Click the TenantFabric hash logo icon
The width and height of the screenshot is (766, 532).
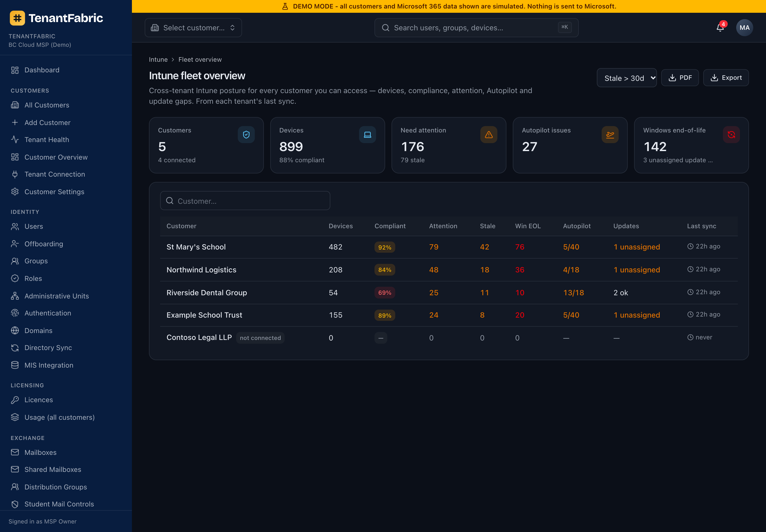(17, 18)
